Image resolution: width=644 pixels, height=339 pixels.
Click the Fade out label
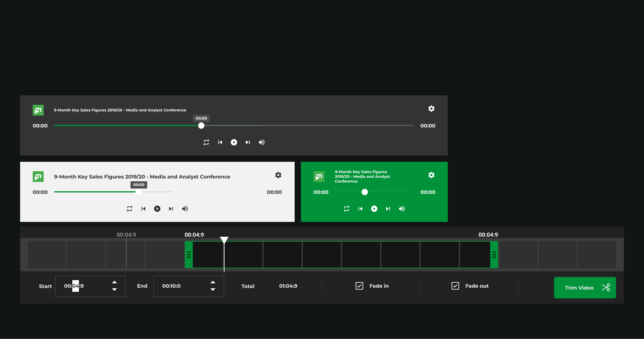[477, 286]
